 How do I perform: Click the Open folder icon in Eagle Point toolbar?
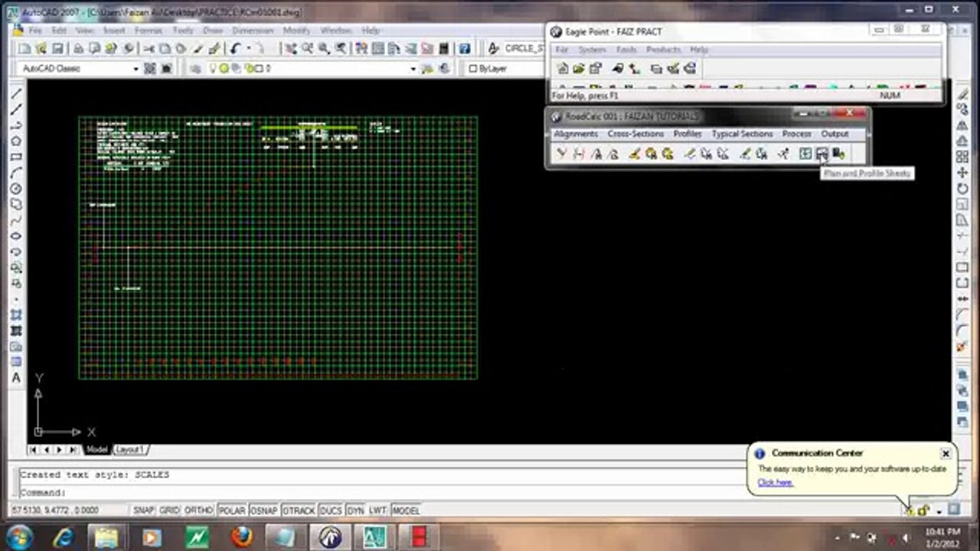tap(579, 69)
